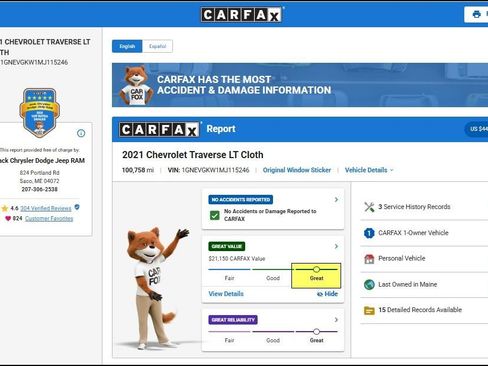Open the Original Window Sticker link

pyautogui.click(x=297, y=170)
